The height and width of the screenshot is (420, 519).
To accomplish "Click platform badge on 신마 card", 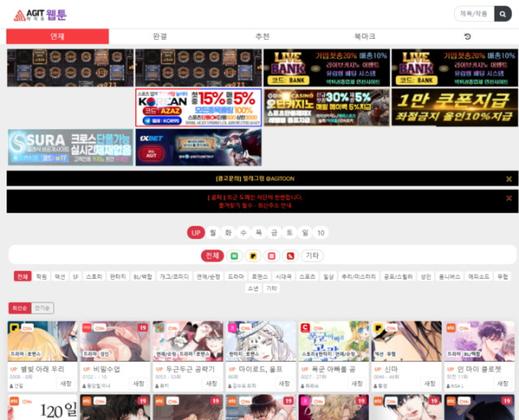I will point(379,328).
